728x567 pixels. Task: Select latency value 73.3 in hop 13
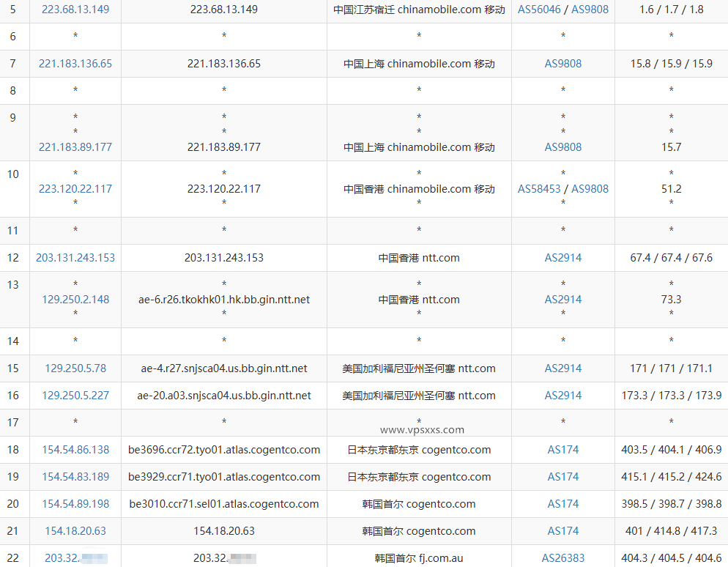point(671,300)
